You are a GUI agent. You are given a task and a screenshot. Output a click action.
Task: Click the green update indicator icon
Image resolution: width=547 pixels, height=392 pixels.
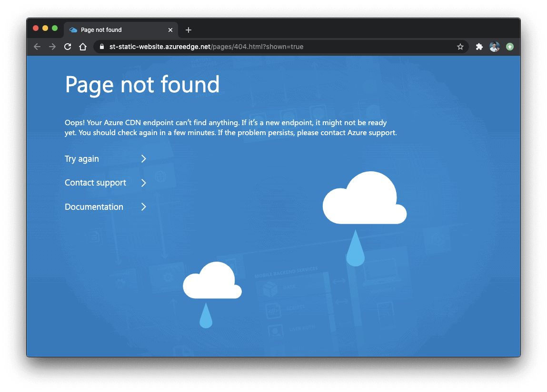coord(510,47)
